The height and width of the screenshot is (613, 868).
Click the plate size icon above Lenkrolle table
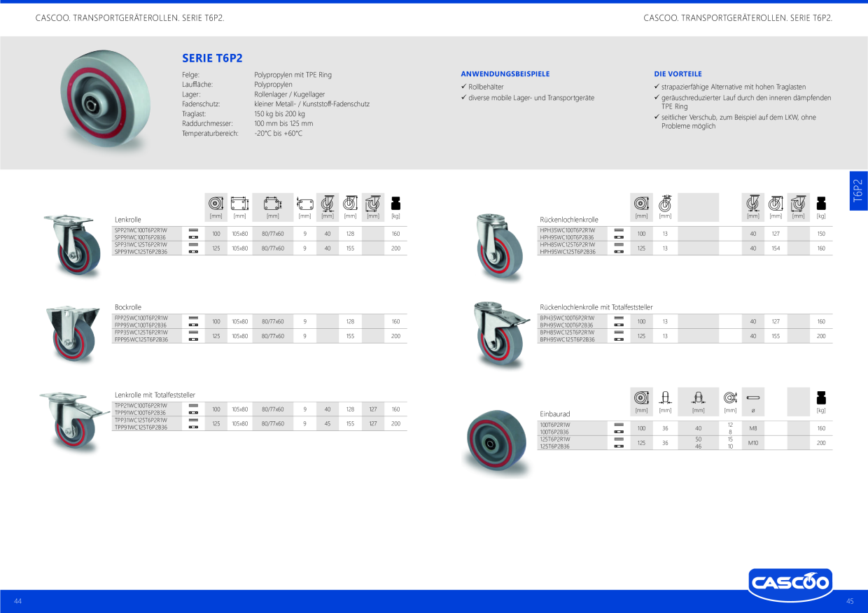click(x=239, y=203)
